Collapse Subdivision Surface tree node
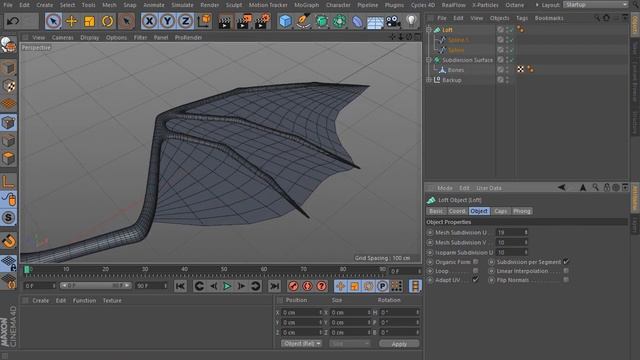 point(429,60)
